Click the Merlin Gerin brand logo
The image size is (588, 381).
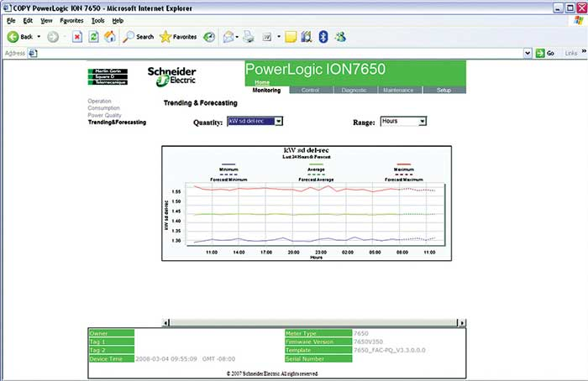pos(108,70)
